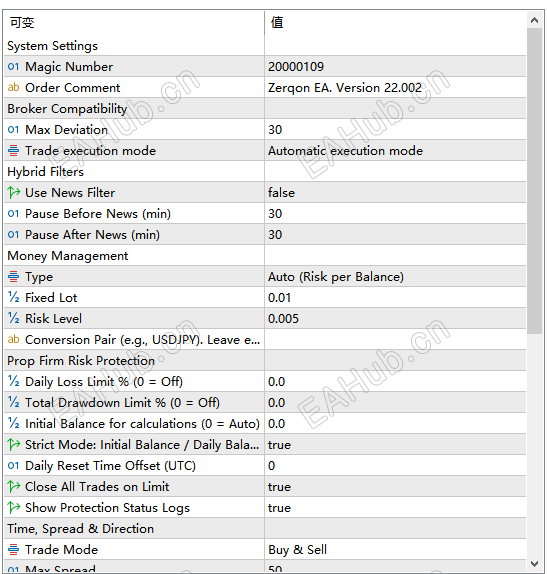Click the 可变 column header

point(134,23)
